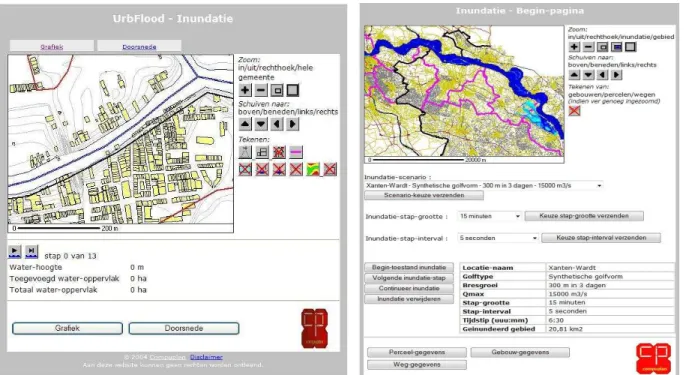
Task: Click Keuze stap-grootte verzenden
Action: click(584, 216)
